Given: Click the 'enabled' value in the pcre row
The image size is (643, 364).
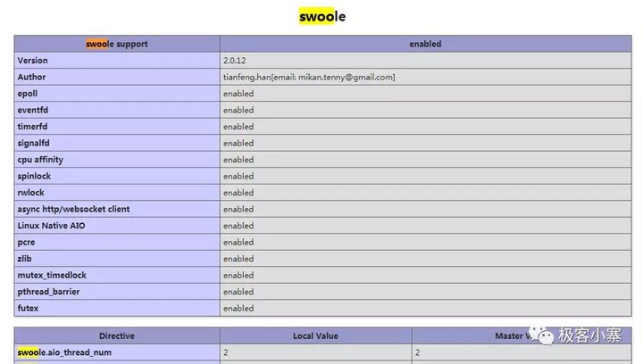Looking at the screenshot, I should pyautogui.click(x=238, y=242).
